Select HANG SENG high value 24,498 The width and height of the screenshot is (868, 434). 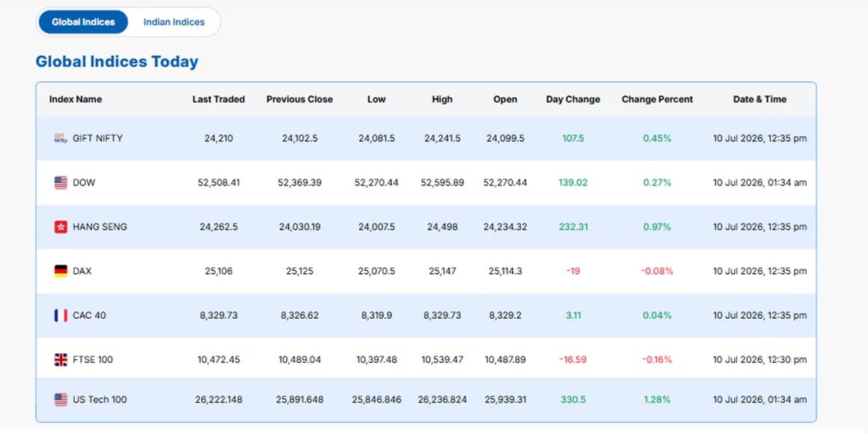pyautogui.click(x=442, y=227)
